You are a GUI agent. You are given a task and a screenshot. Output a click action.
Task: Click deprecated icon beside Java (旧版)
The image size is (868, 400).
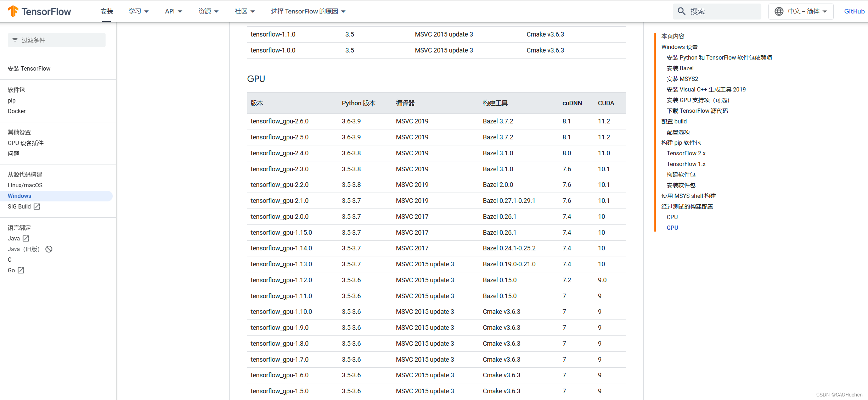pos(49,249)
